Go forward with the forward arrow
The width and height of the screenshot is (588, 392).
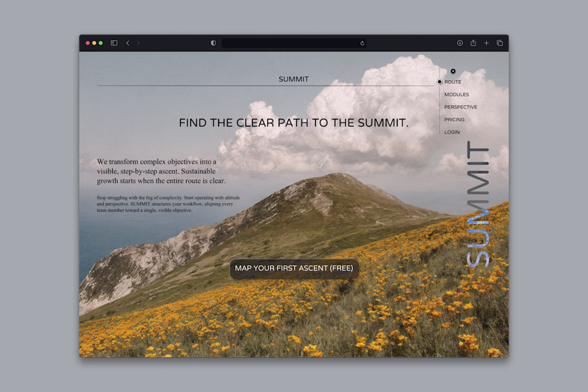(138, 43)
